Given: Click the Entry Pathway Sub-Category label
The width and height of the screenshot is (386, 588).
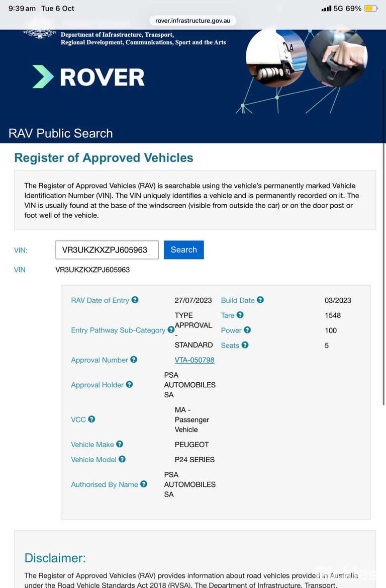Looking at the screenshot, I should click(x=118, y=330).
